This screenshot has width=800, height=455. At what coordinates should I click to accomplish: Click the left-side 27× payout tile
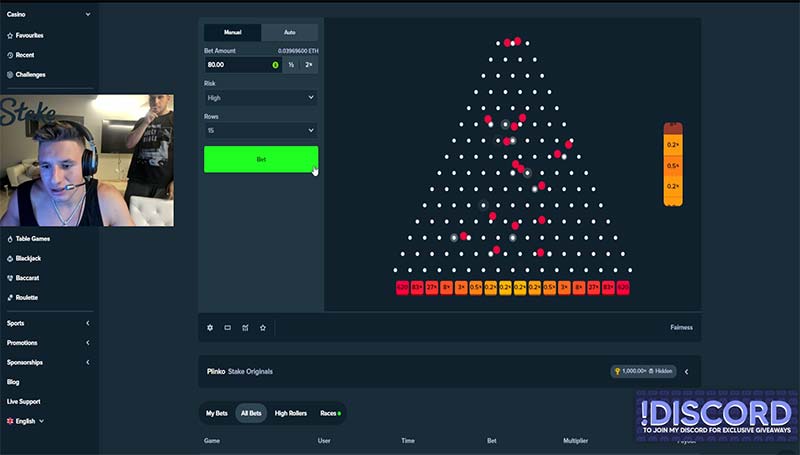point(432,288)
